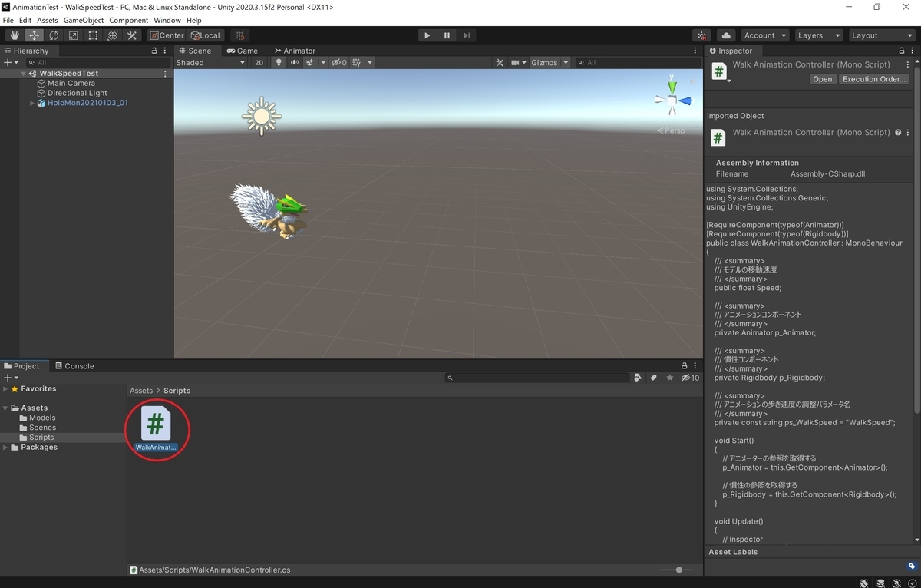Viewport: 921px width, 588px height.
Task: Open Scene grid settings dropdown arrow
Action: 369,63
